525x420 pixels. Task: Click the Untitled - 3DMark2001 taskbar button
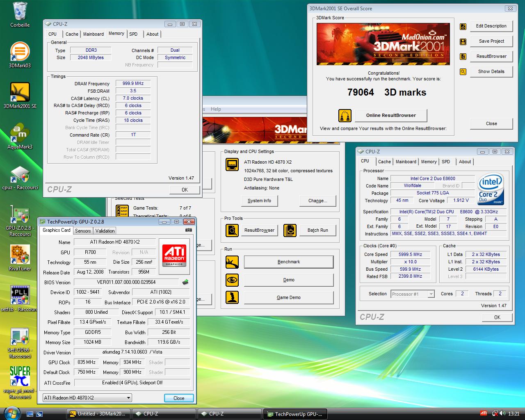(98, 414)
